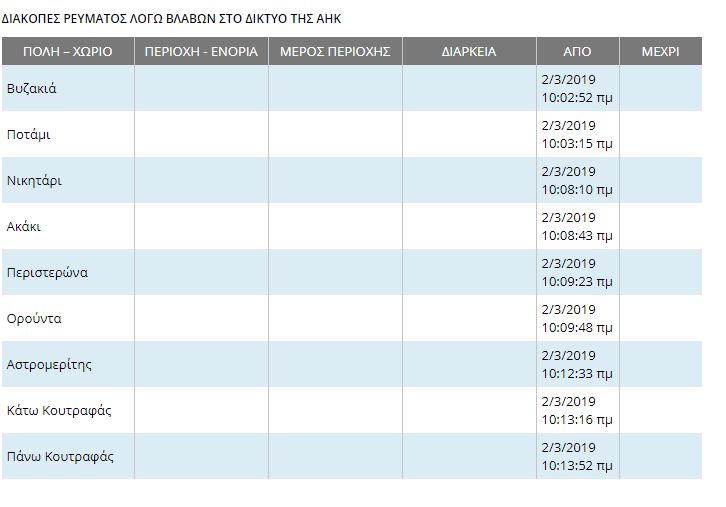Click the 10:02:52 πμ timestamp cell
The height and width of the screenshot is (507, 726).
pos(577,88)
